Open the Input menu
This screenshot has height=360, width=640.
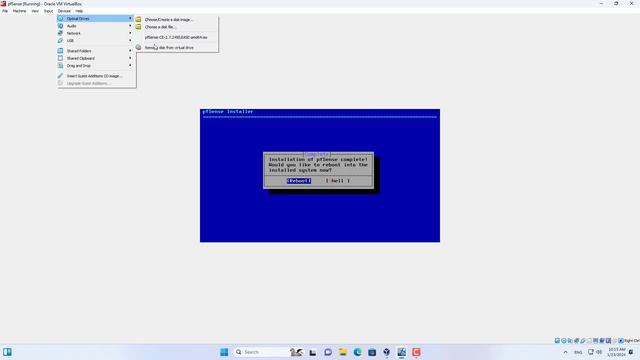[48, 11]
